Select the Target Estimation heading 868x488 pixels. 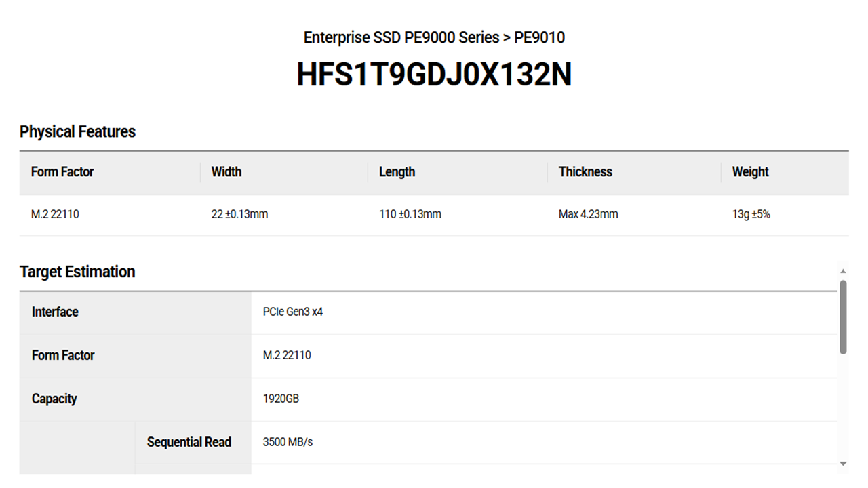point(77,272)
